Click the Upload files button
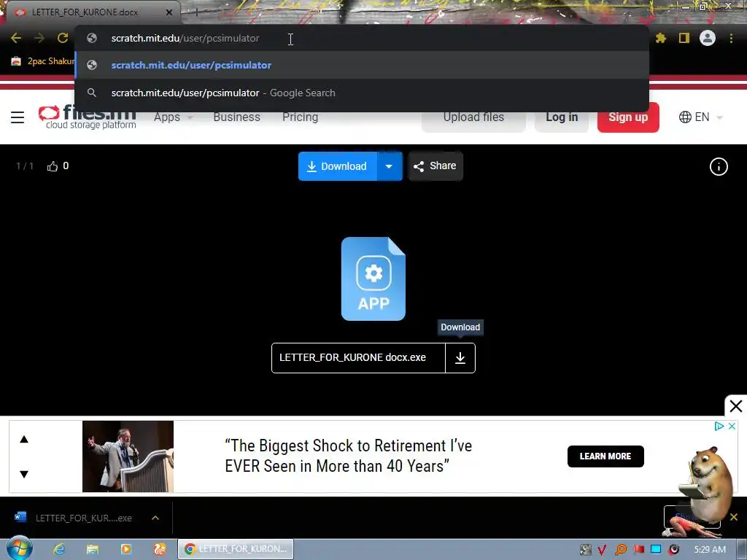 (x=473, y=117)
